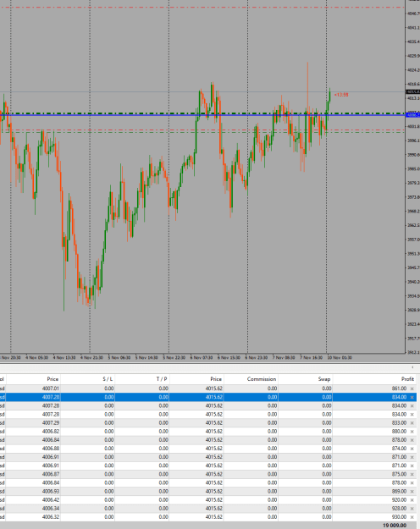
Task: Click the 930.00 profit value
Action: point(399,517)
